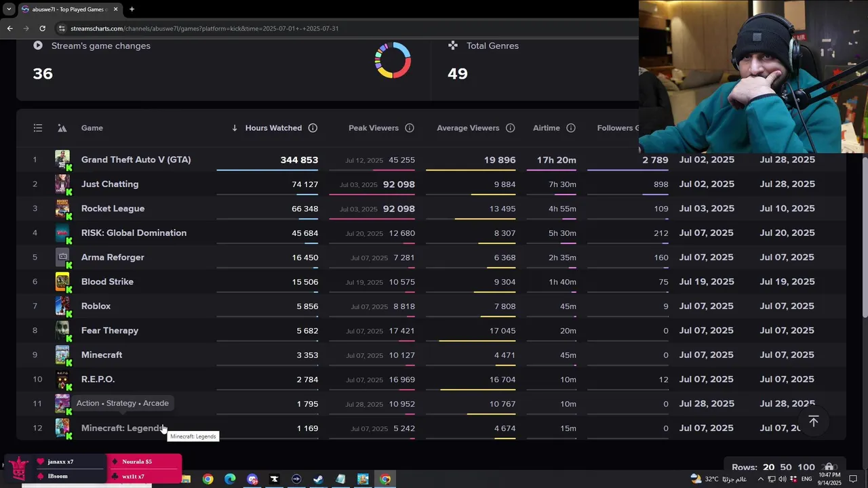Click the Hours Watched info icon
Screen dimensions: 868x488
point(313,128)
